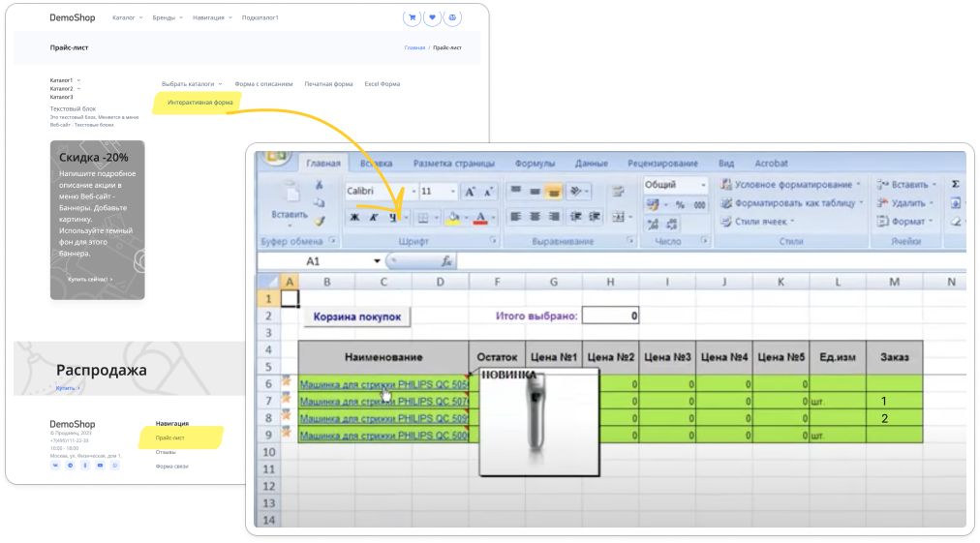Screen dimensions: 980x543
Task: Center cell text horizontally
Action: (x=535, y=216)
